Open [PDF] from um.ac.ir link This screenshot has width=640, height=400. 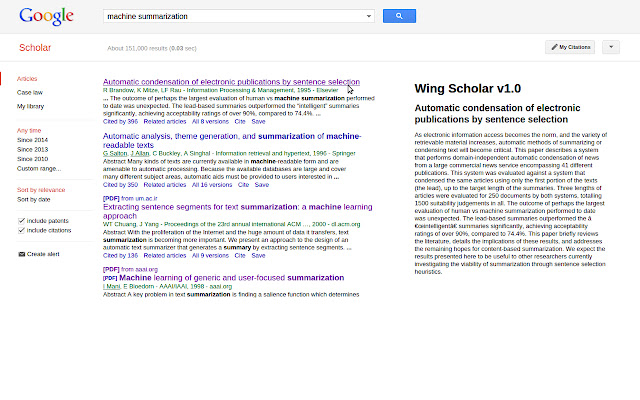tap(130, 198)
